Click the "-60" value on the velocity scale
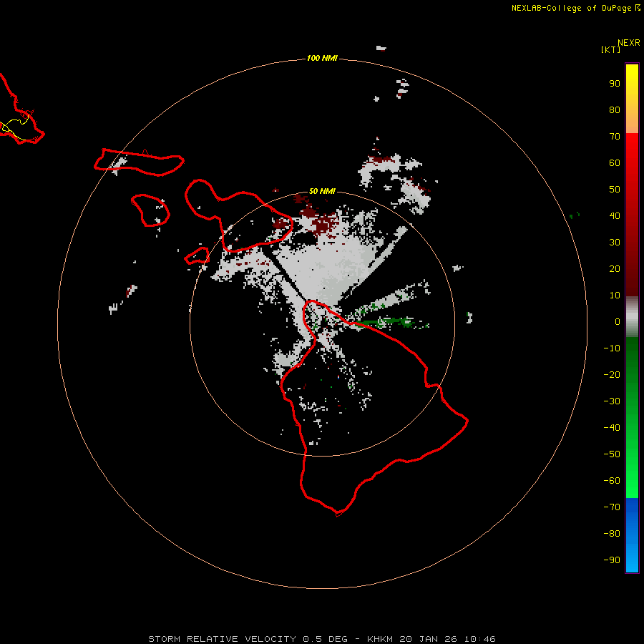 (612, 481)
